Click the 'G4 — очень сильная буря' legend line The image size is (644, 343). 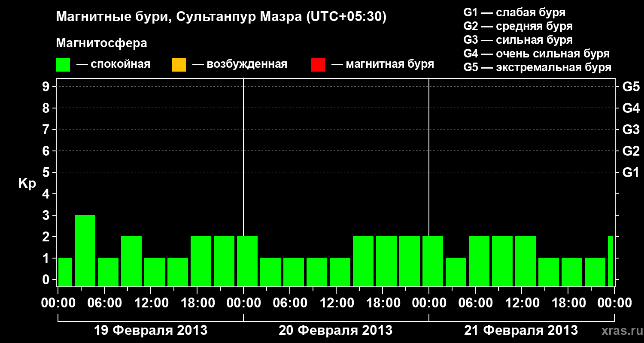pos(536,54)
